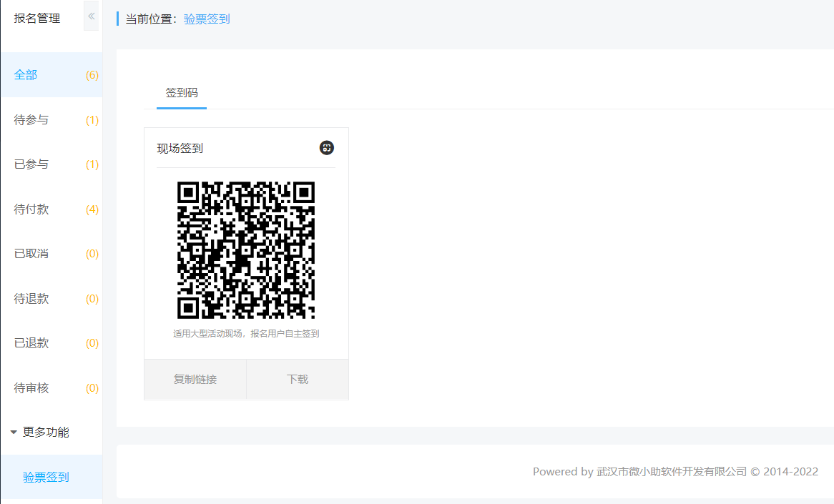
Task: Select the 已退款 category
Action: pyautogui.click(x=51, y=343)
